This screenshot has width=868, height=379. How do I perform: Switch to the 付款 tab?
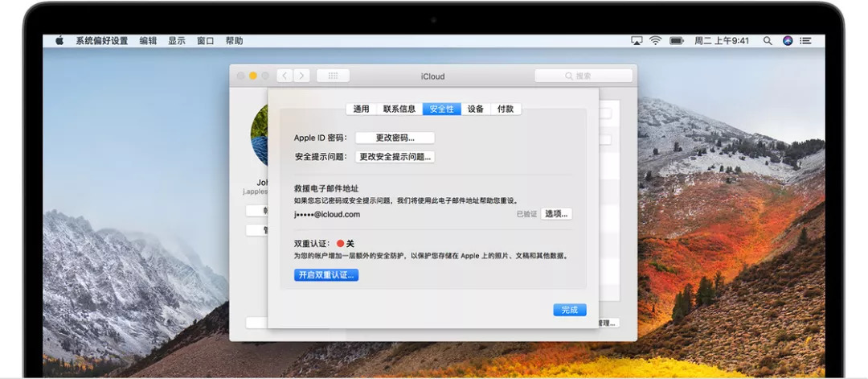506,109
